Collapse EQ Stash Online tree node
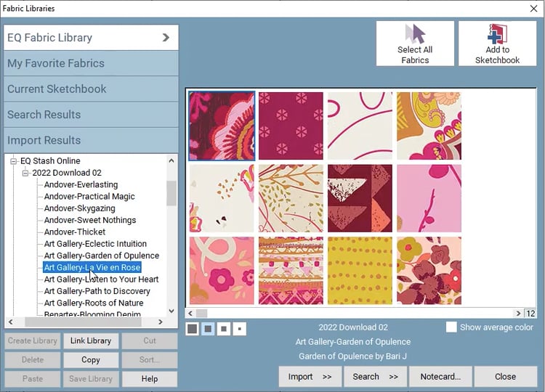545x392 pixels. point(13,161)
